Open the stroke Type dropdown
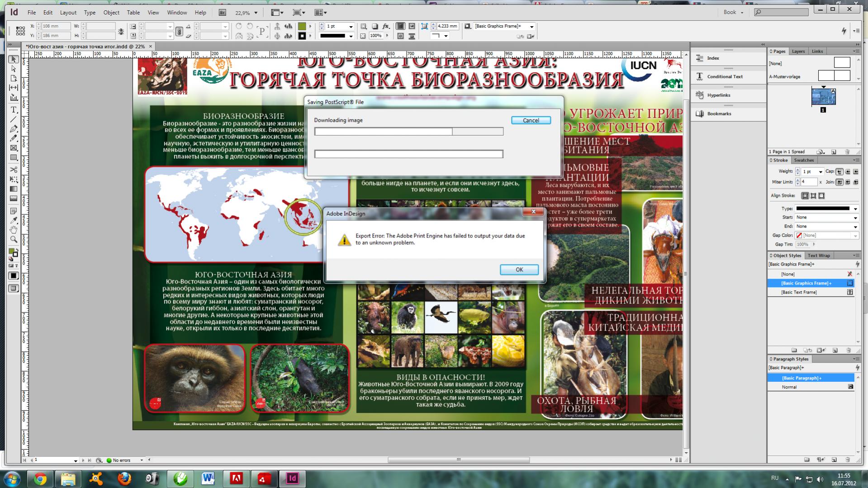 [x=855, y=209]
